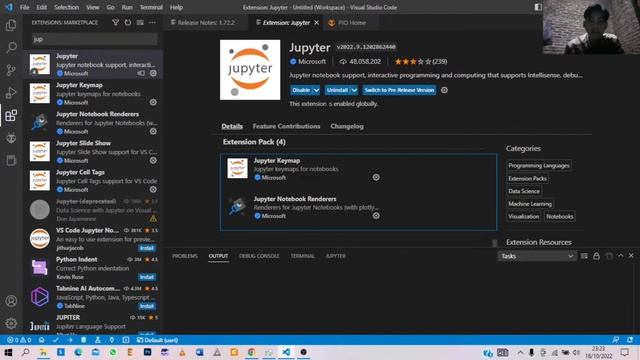
Task: Click the Disable extension button
Action: click(301, 90)
